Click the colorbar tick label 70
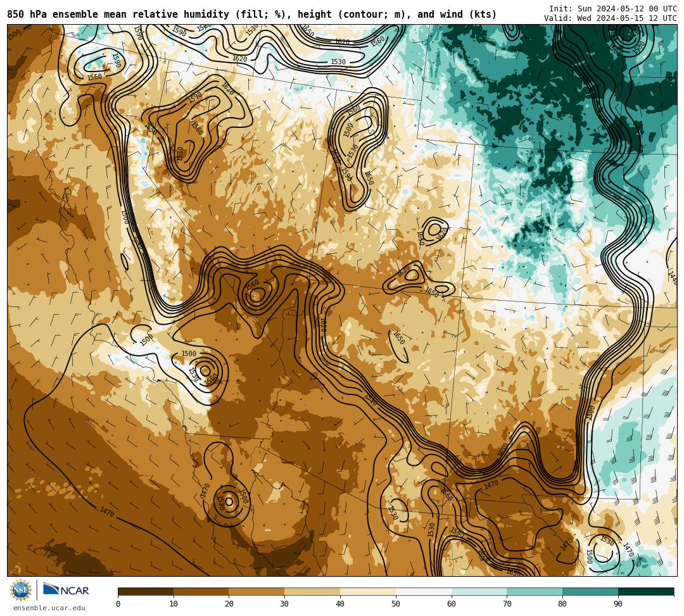 coord(507,604)
